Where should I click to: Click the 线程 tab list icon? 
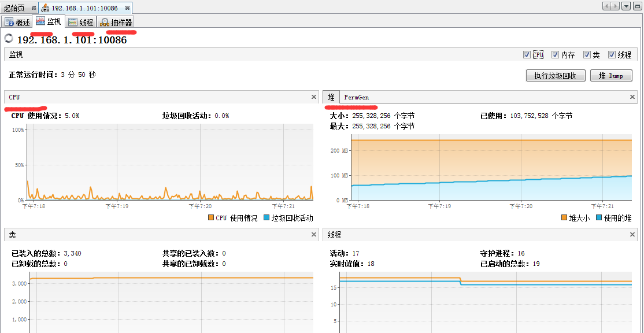tap(73, 22)
